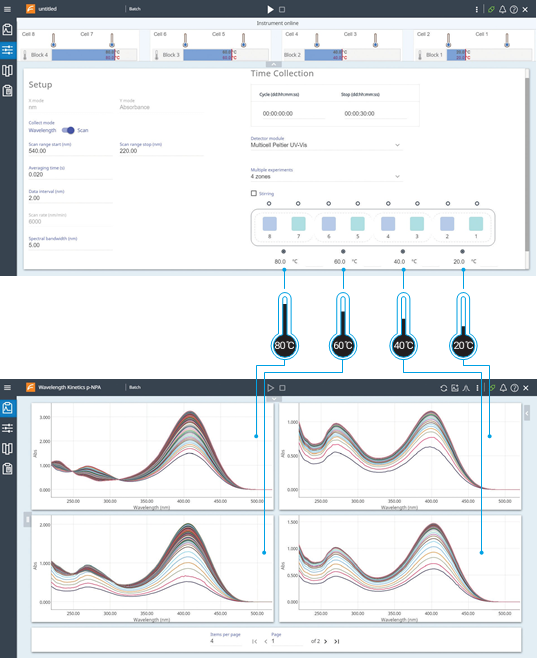Collapse the instrument status panel chevron
Image resolution: width=539 pixels, height=659 pixels.
(x=274, y=64)
